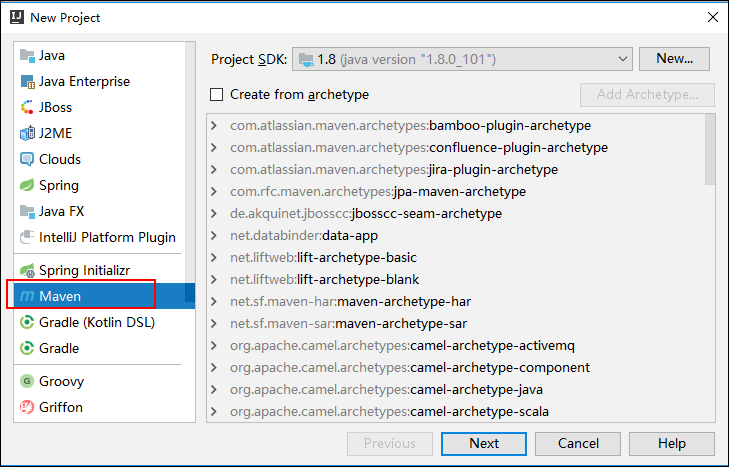Select the J2ME project type icon
729x467 pixels.
(27, 134)
